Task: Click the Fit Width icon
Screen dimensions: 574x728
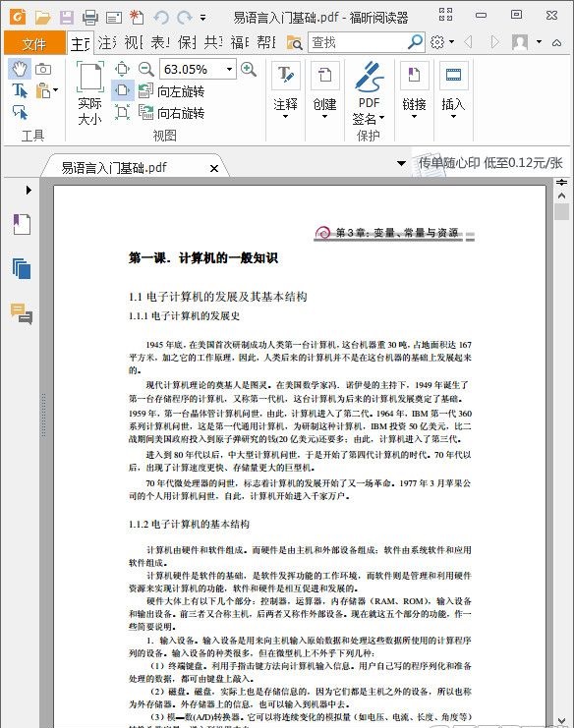Action: pos(123,90)
